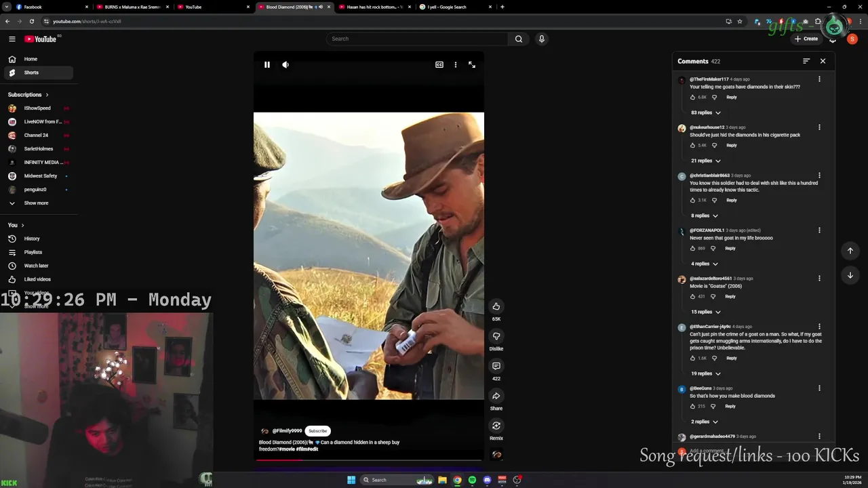
Task: Open options menu for TheFireMaker117 comment
Action: click(819, 79)
